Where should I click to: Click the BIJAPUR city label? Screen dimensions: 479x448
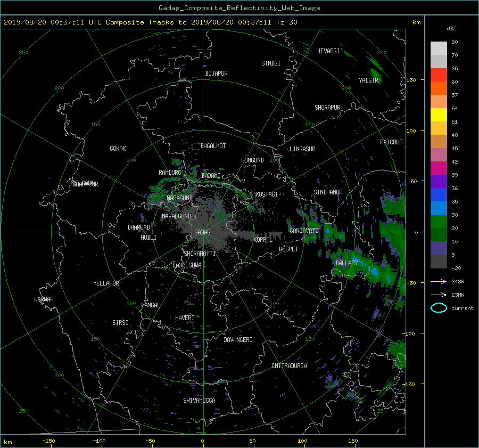coord(216,74)
